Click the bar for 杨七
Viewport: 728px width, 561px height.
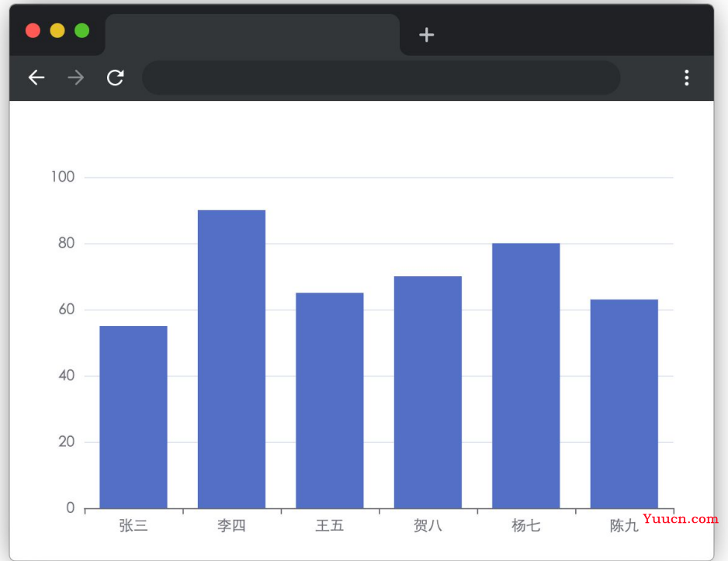tap(526, 376)
